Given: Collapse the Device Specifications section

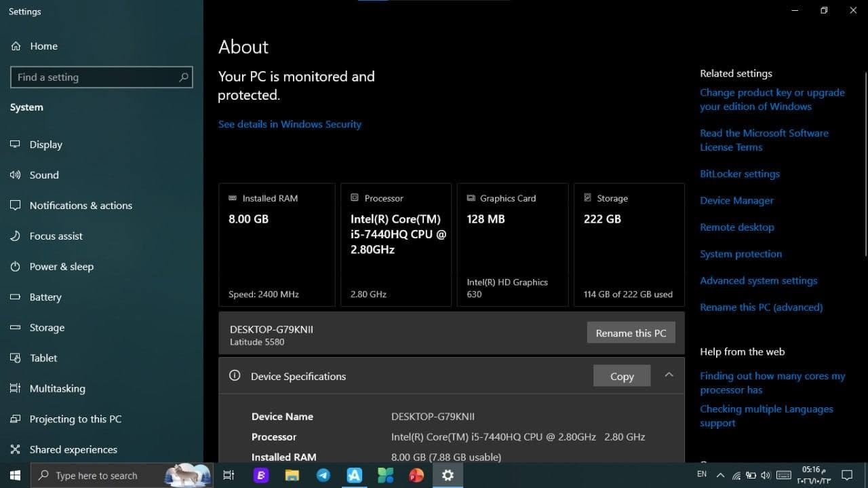Looking at the screenshot, I should click(669, 375).
